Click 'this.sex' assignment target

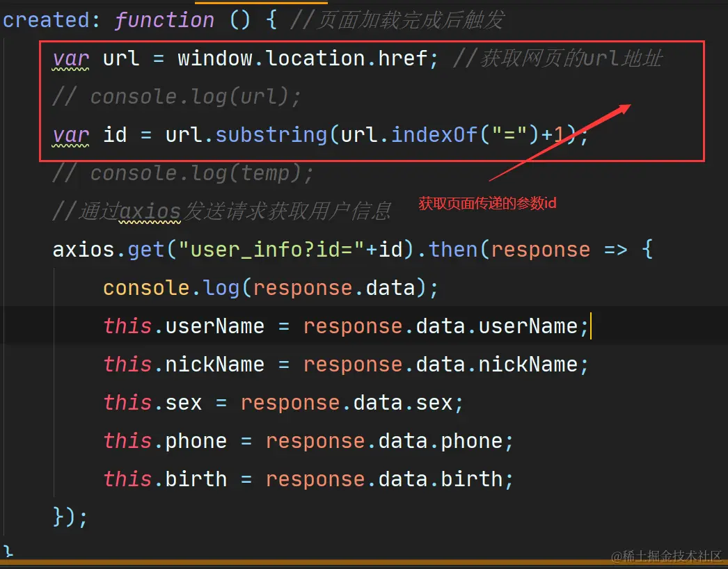click(152, 402)
